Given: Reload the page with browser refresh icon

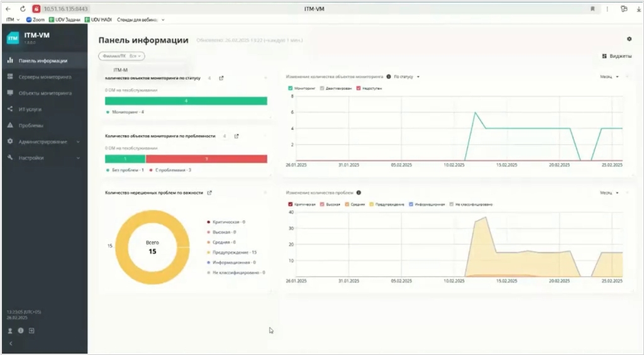Looking at the screenshot, I should pos(23,9).
